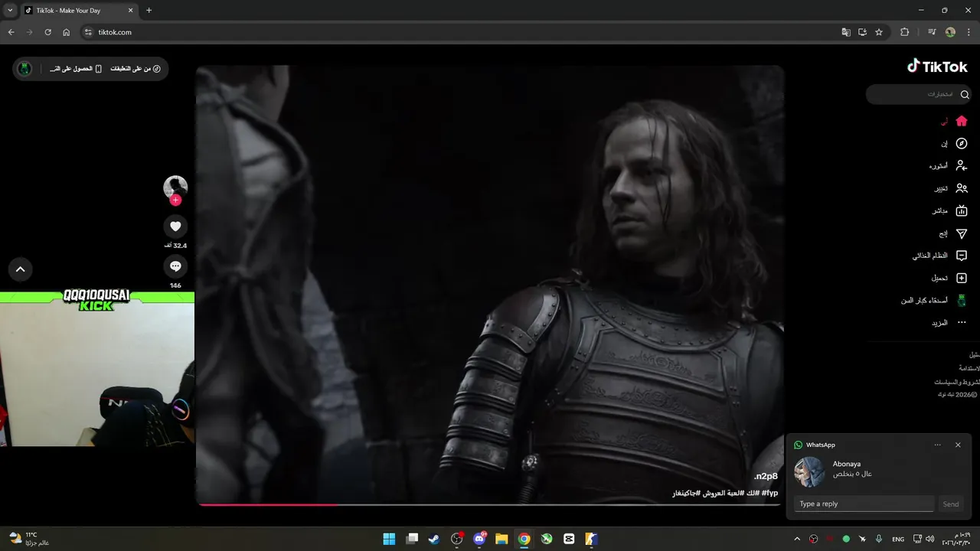The height and width of the screenshot is (551, 980).
Task: Dismiss the WhatsApp notification
Action: click(x=958, y=445)
